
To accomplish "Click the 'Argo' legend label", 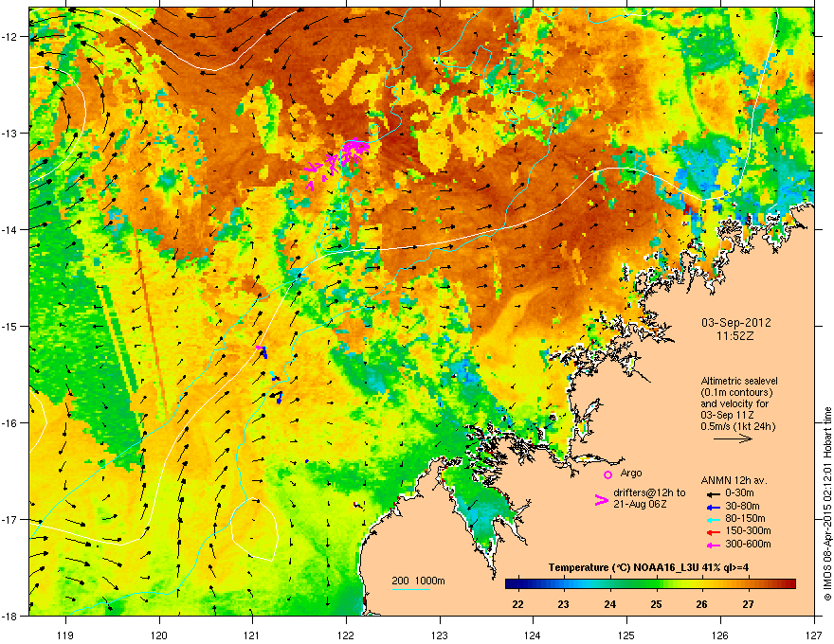I will (x=631, y=473).
